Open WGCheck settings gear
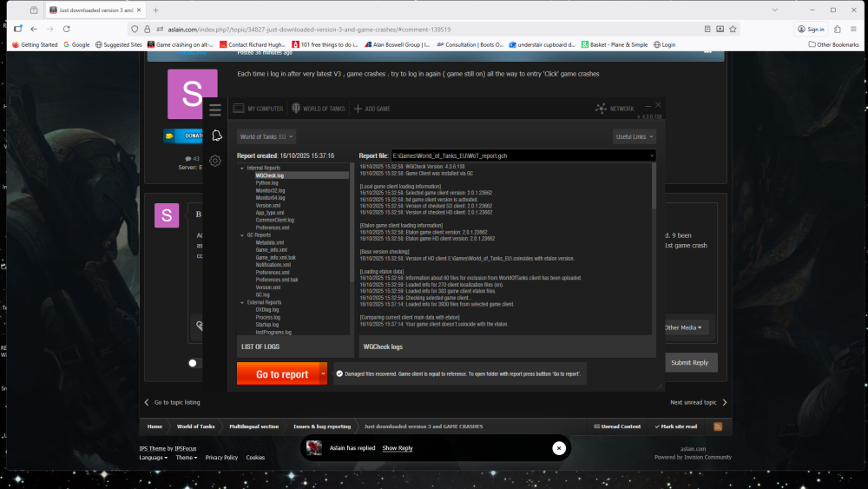The width and height of the screenshot is (868, 489). click(x=215, y=161)
